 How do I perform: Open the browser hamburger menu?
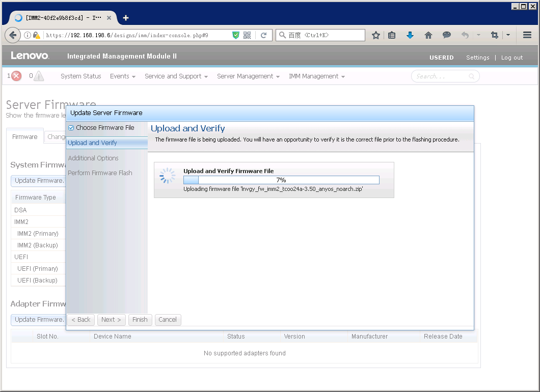coord(527,35)
